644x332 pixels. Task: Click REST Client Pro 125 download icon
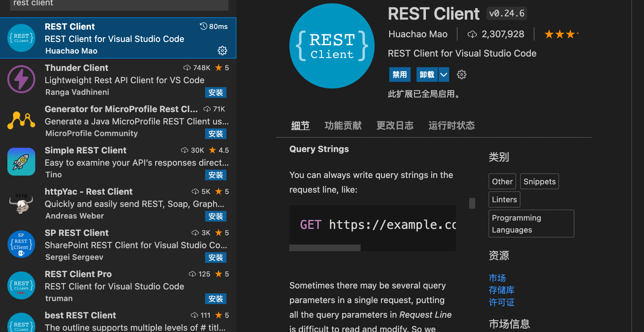tap(192, 274)
